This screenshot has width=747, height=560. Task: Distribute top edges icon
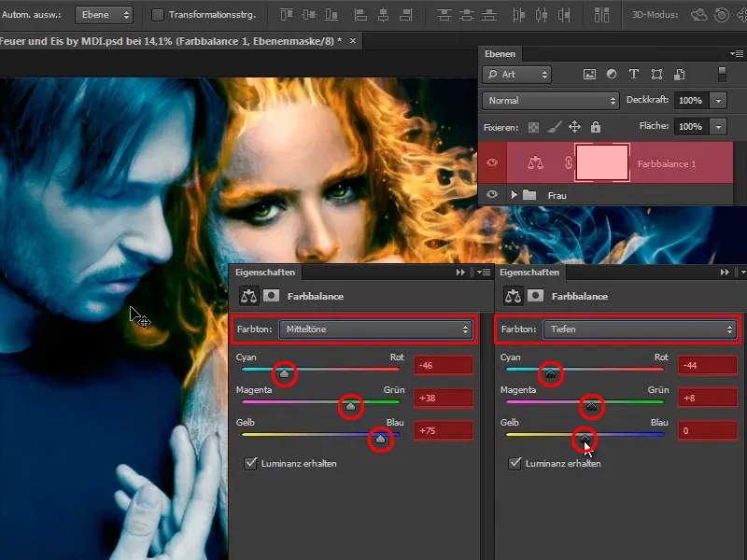(x=444, y=15)
